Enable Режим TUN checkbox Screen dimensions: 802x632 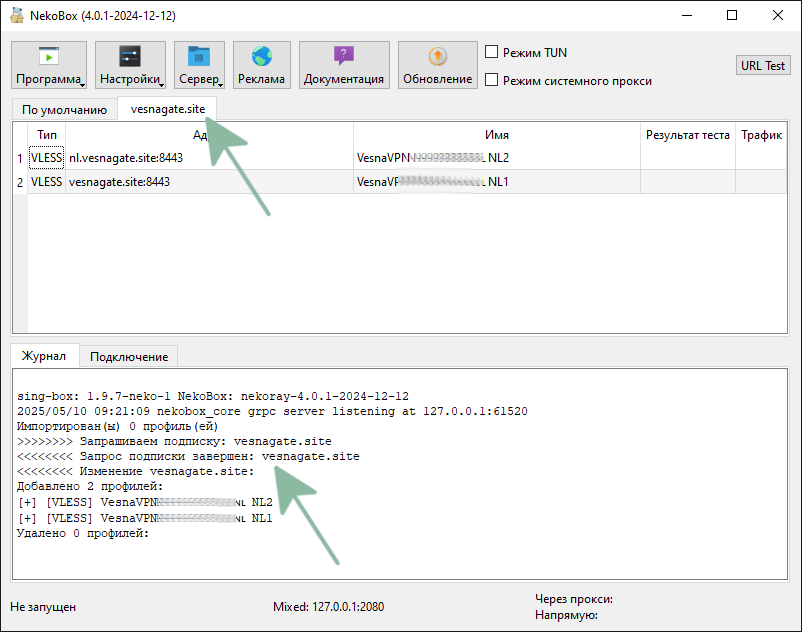click(x=491, y=52)
